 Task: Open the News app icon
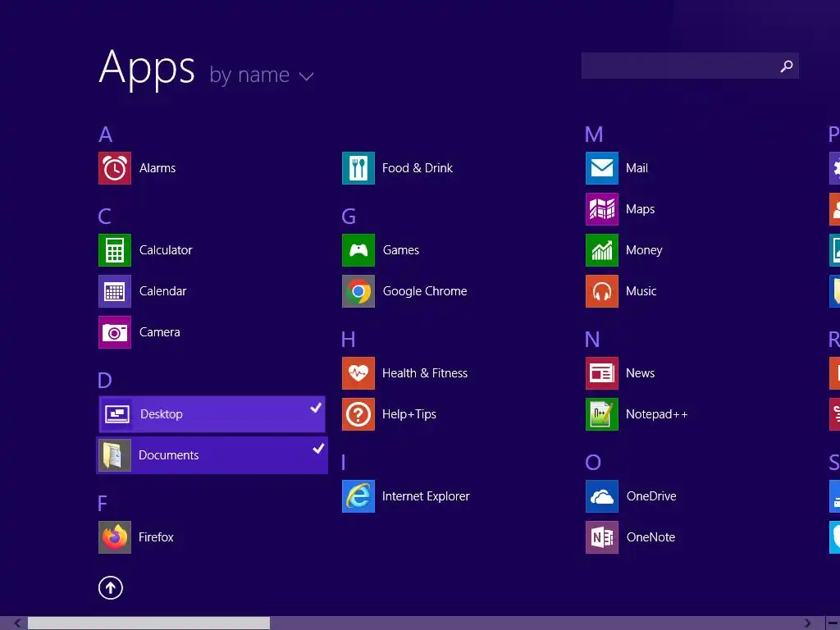tap(602, 373)
